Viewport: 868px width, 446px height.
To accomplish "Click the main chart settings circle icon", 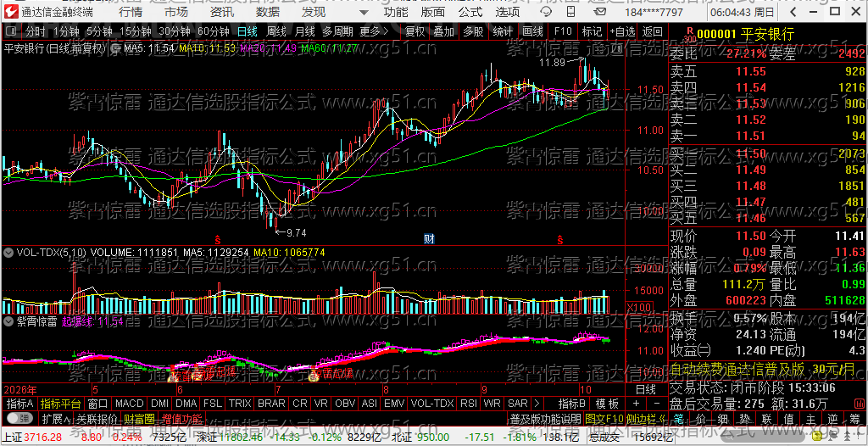I will [116, 48].
